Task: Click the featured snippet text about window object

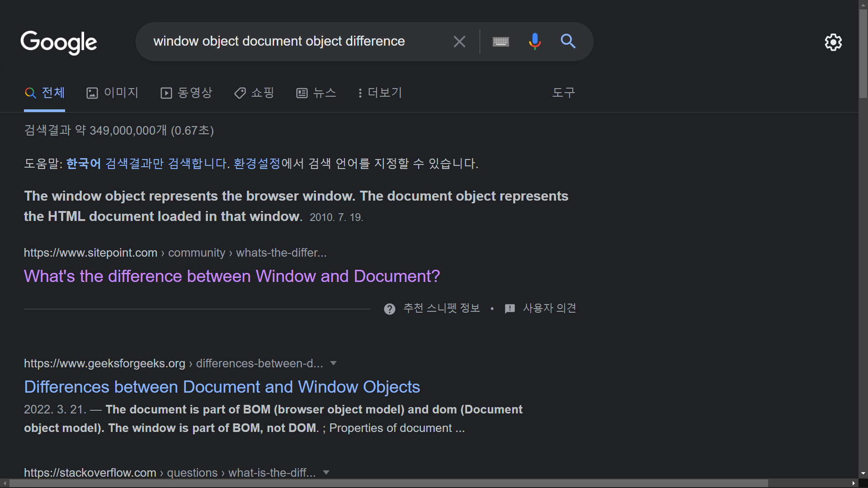Action: [x=296, y=206]
